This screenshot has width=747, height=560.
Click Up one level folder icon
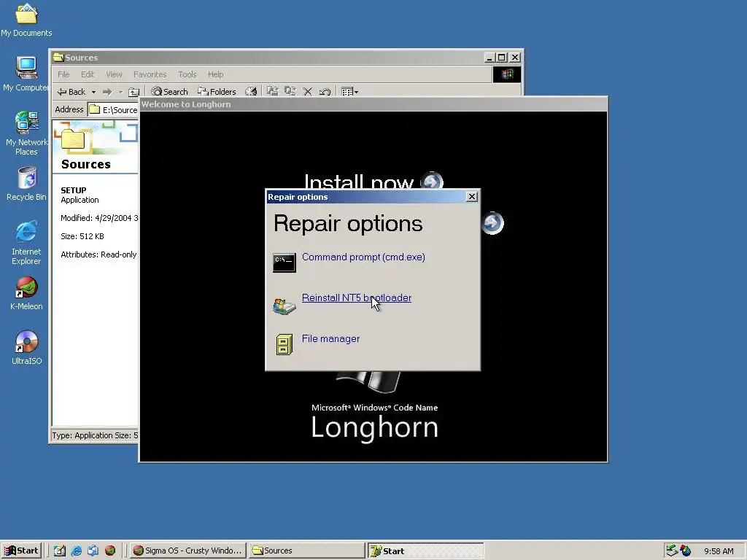point(134,91)
